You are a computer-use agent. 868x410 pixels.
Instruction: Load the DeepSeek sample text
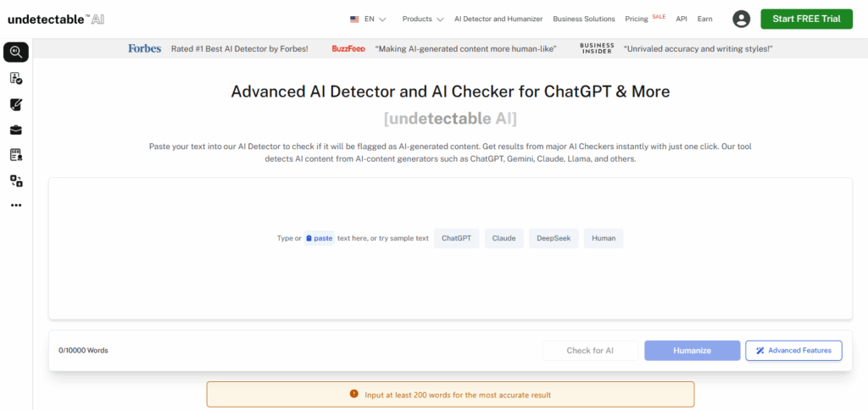click(x=554, y=239)
